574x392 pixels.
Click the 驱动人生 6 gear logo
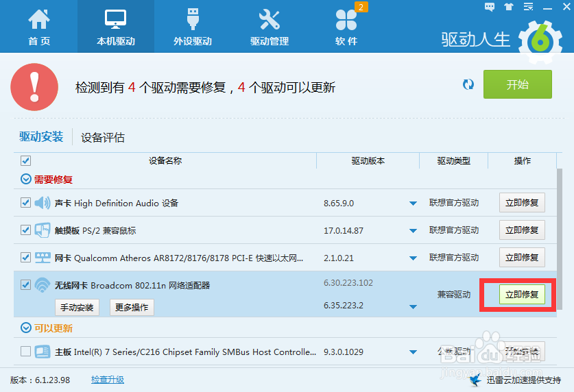[540, 42]
